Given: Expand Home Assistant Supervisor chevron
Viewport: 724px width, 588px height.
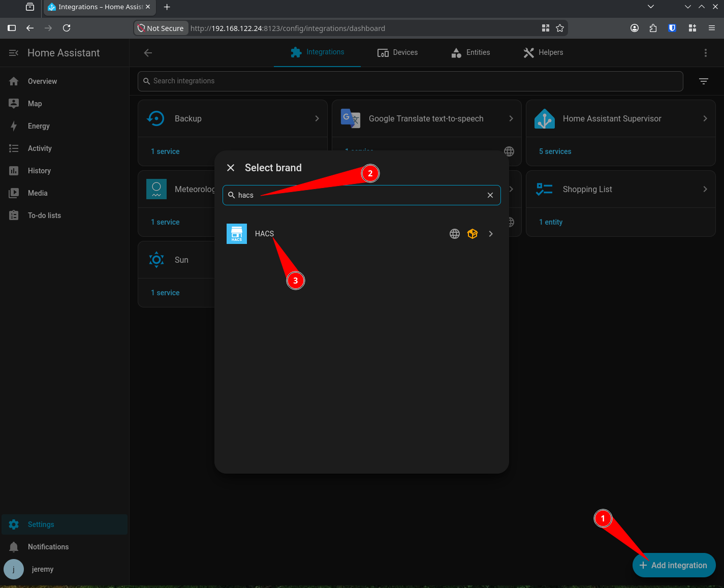Looking at the screenshot, I should tap(705, 118).
